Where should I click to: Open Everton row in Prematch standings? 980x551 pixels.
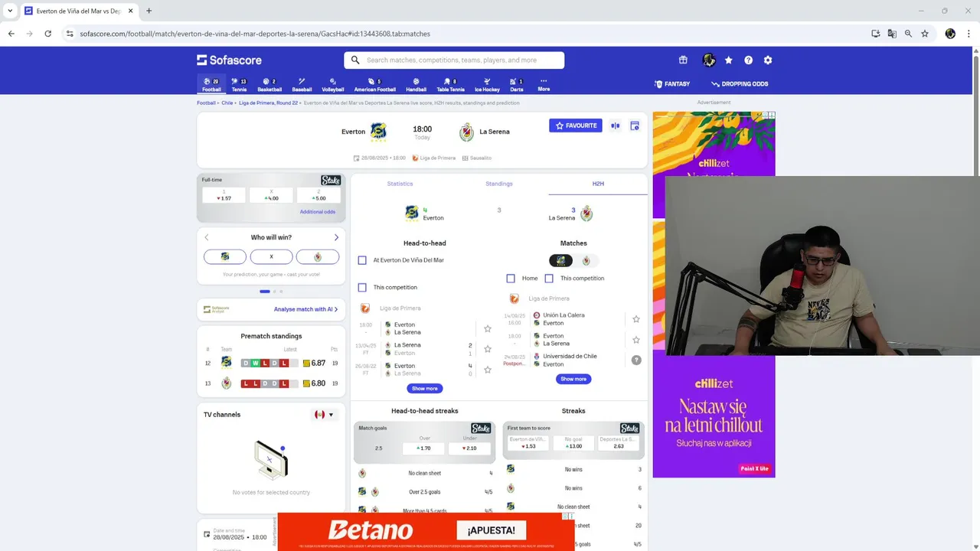(x=271, y=363)
